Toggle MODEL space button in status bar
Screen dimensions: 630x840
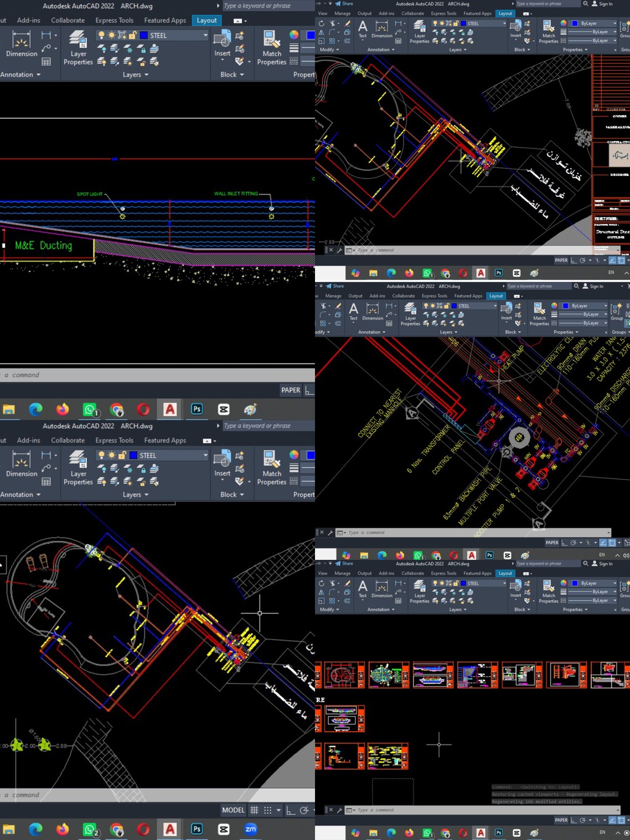point(233,810)
